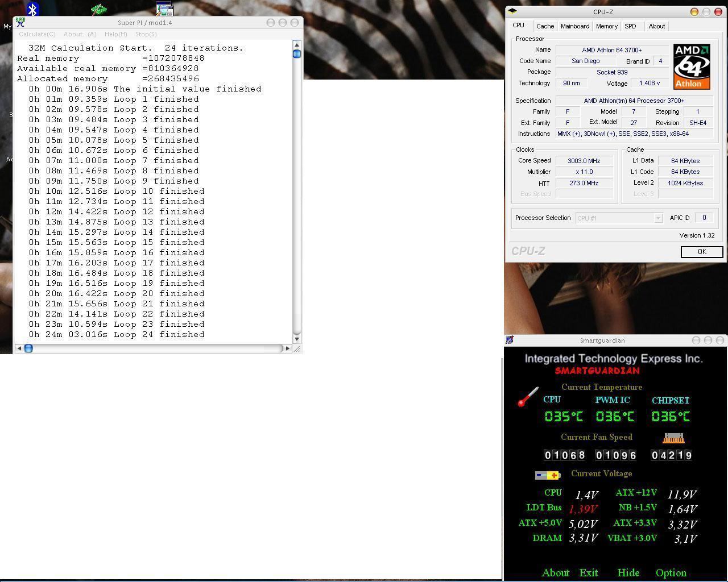Click the CPU-Z title bar icon
Viewport: 728px width, 582px height.
(512, 11)
